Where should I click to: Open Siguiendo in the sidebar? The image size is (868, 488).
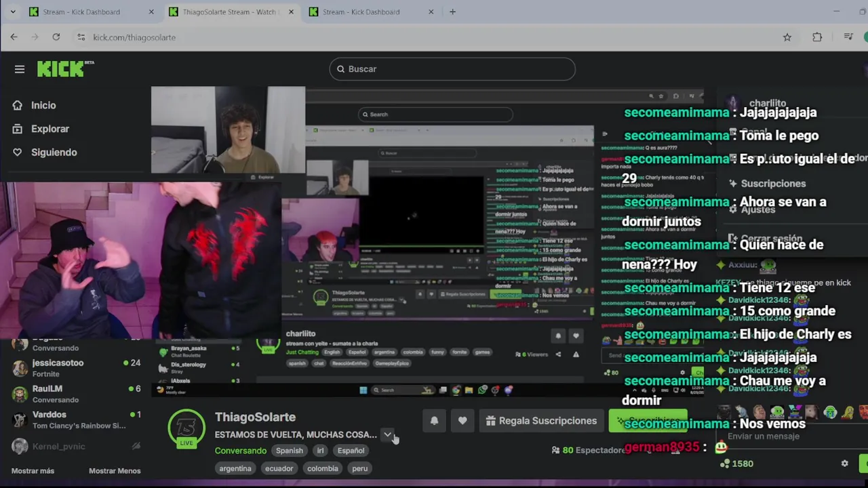(54, 152)
